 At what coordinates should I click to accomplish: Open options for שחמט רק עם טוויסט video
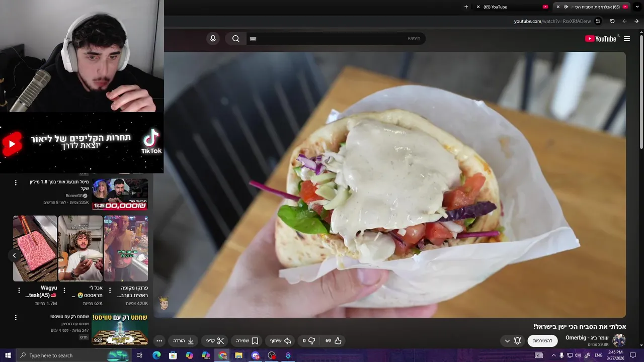pyautogui.click(x=16, y=318)
